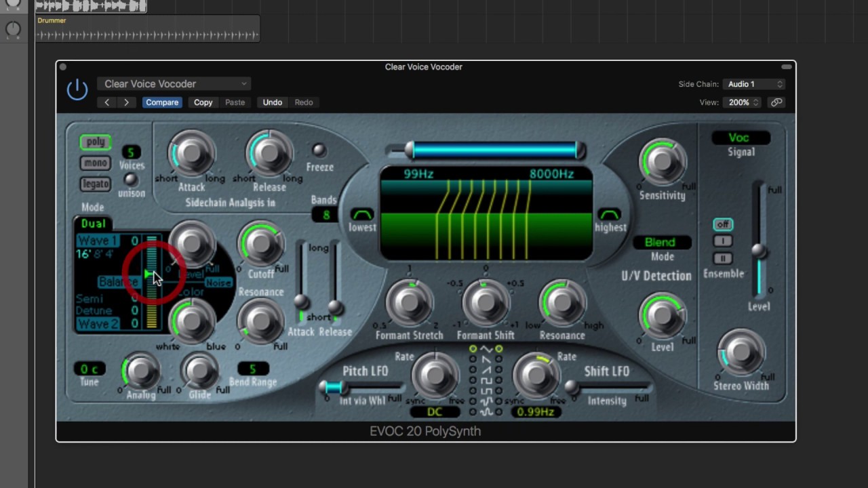868x488 pixels.
Task: Select rising sawtooth waveform for Shift LFO
Action: pos(499,370)
